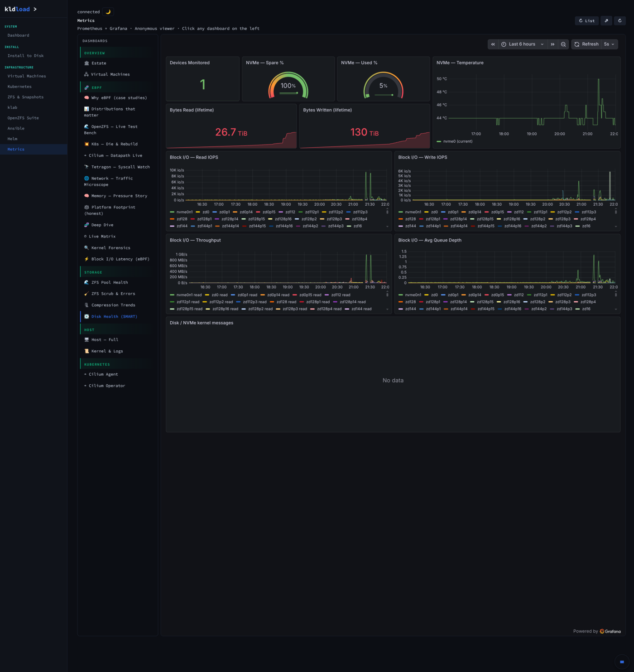Open the NVMe — Temperature panel title

(460, 63)
